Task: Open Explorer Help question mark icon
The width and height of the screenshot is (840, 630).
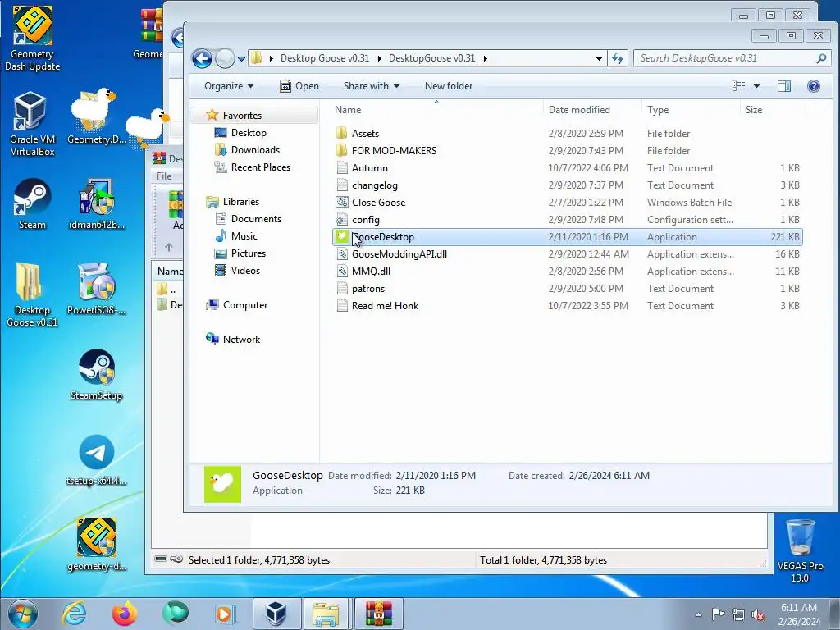Action: [813, 86]
